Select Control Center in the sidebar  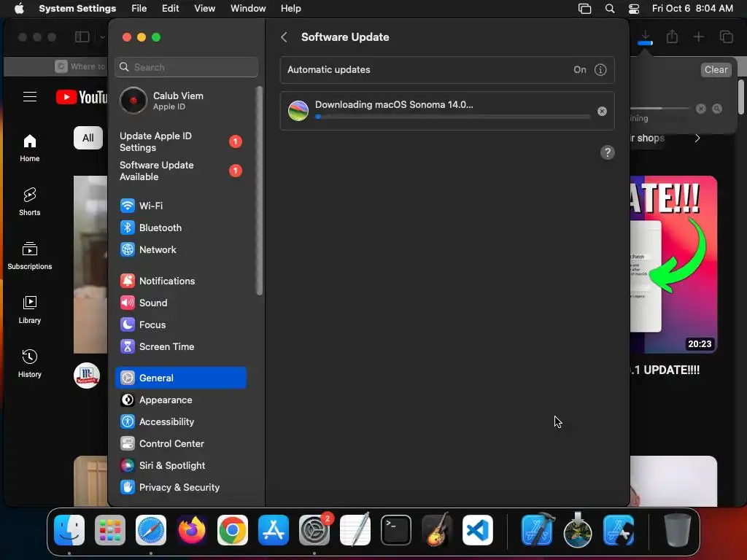(x=181, y=444)
